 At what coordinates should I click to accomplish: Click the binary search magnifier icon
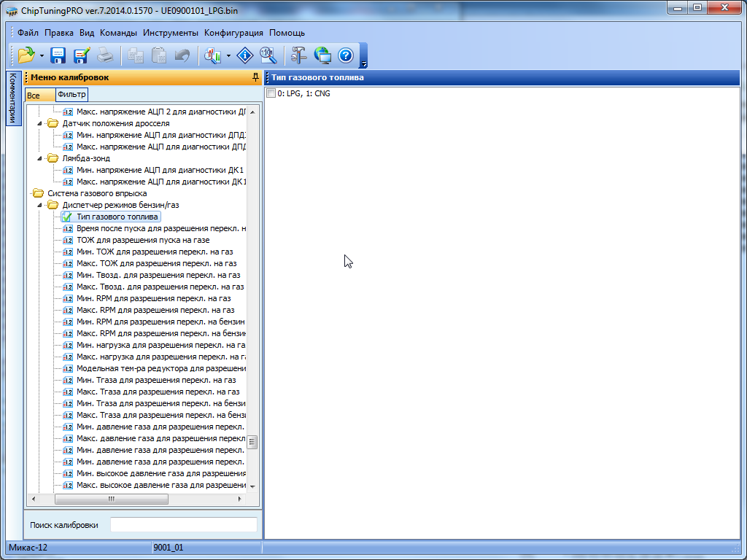268,55
